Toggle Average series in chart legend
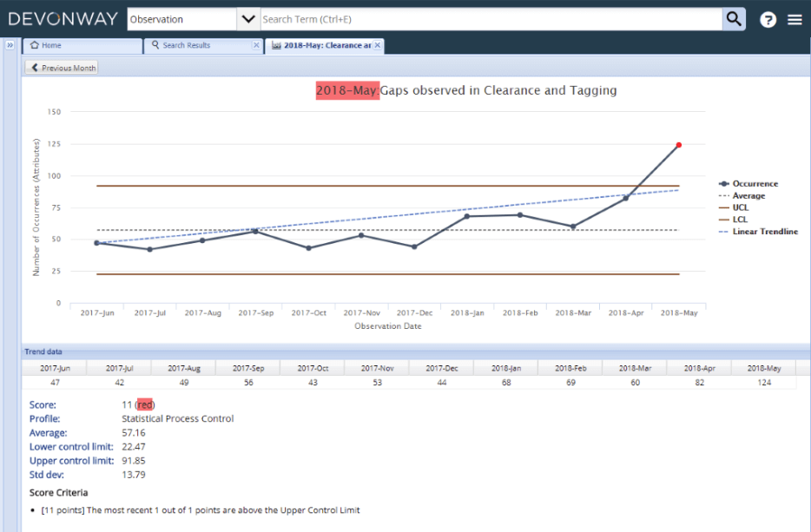811x532 pixels. coord(742,195)
